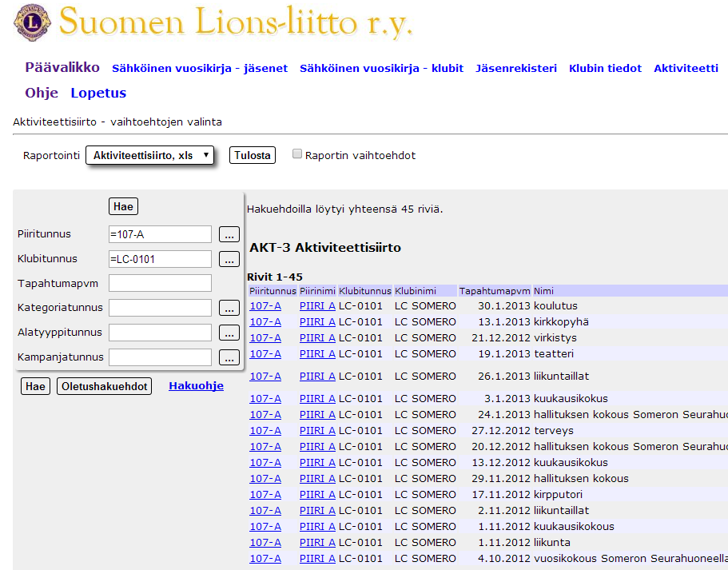Click Lopetus to log out
Image resolution: width=728 pixels, height=570 pixels.
pos(98,93)
